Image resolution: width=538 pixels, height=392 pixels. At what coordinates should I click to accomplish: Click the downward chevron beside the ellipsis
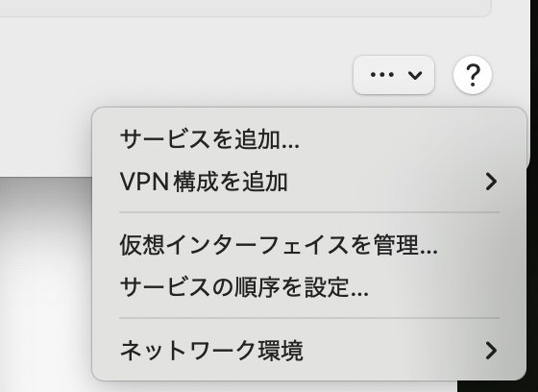click(x=415, y=75)
